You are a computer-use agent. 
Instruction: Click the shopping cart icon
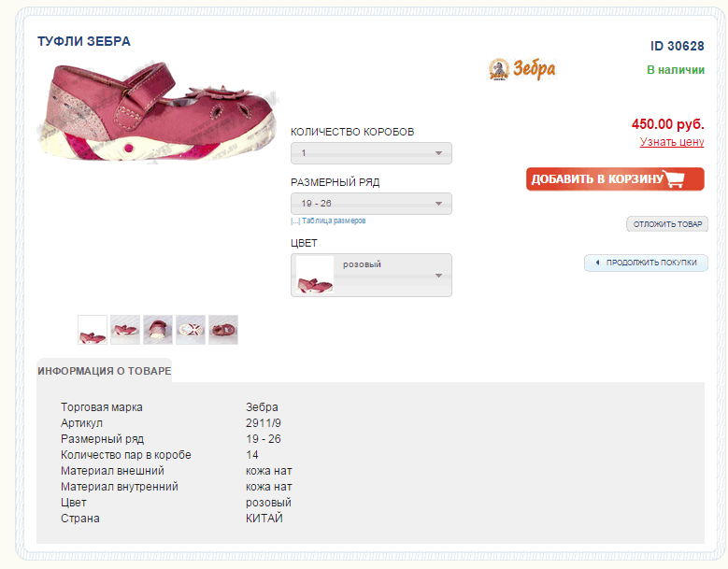coord(684,178)
